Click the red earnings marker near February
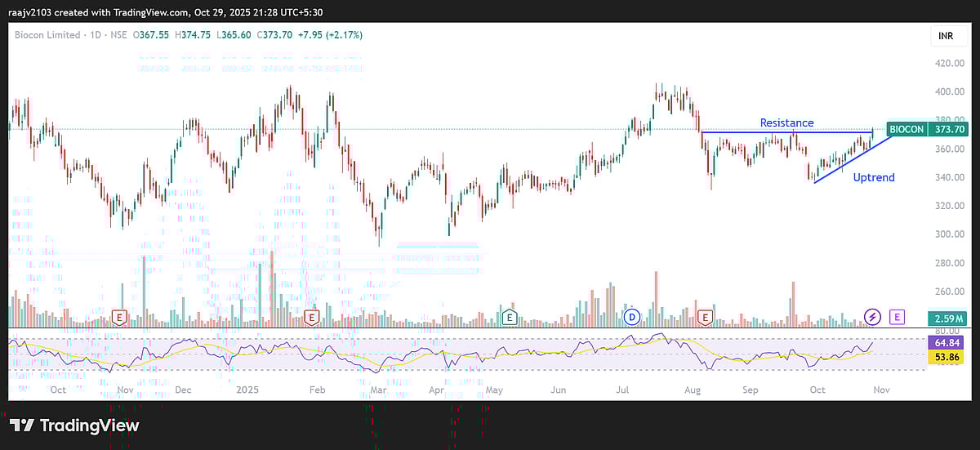 point(310,316)
